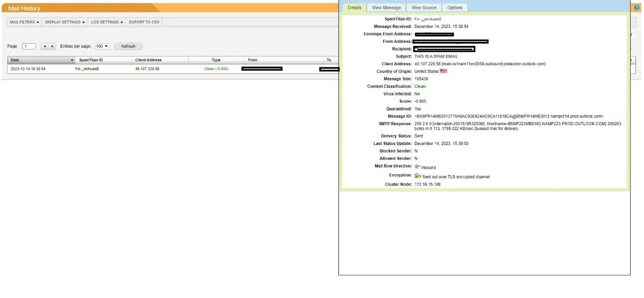Open the View Source tab
644x298 pixels.
coord(424,8)
